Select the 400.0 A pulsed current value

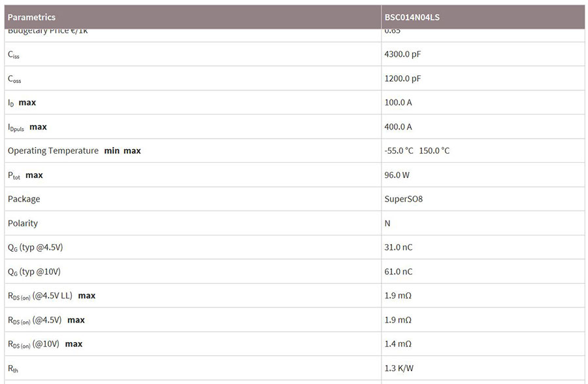398,127
